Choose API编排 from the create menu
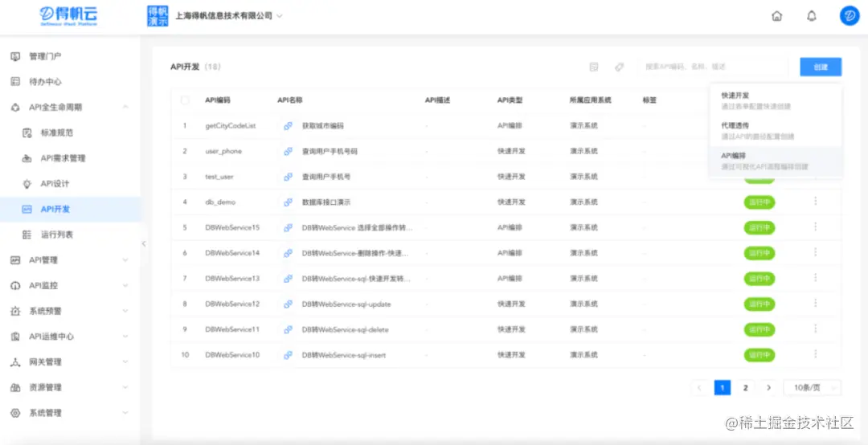 point(776,161)
